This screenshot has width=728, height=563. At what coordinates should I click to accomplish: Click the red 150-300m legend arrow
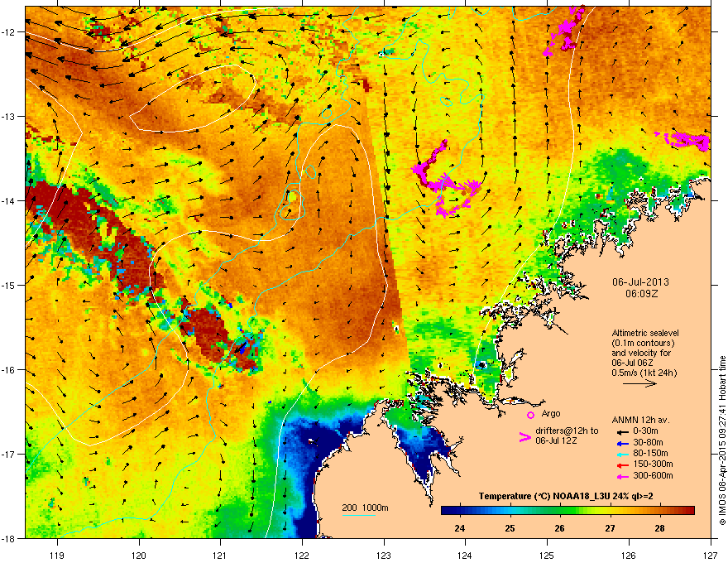(x=622, y=464)
